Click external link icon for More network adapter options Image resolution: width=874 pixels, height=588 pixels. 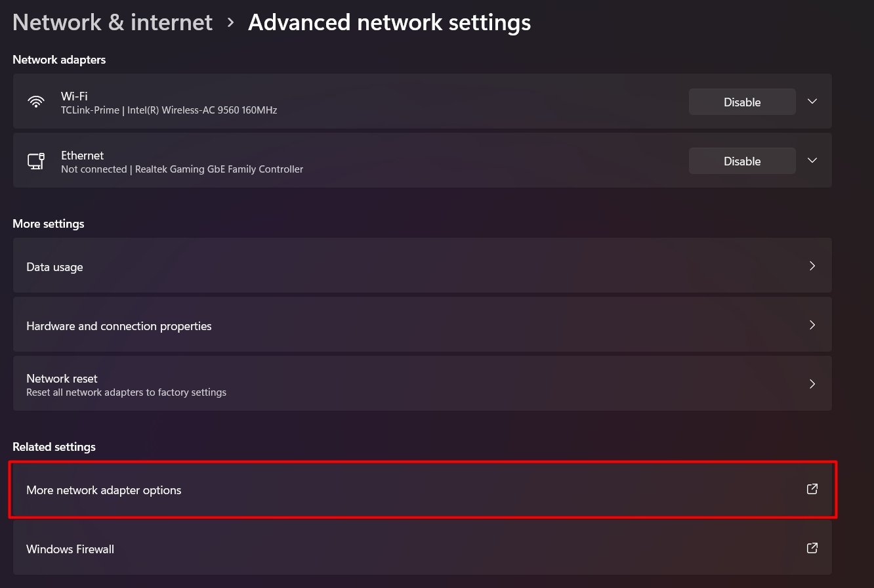(x=812, y=489)
